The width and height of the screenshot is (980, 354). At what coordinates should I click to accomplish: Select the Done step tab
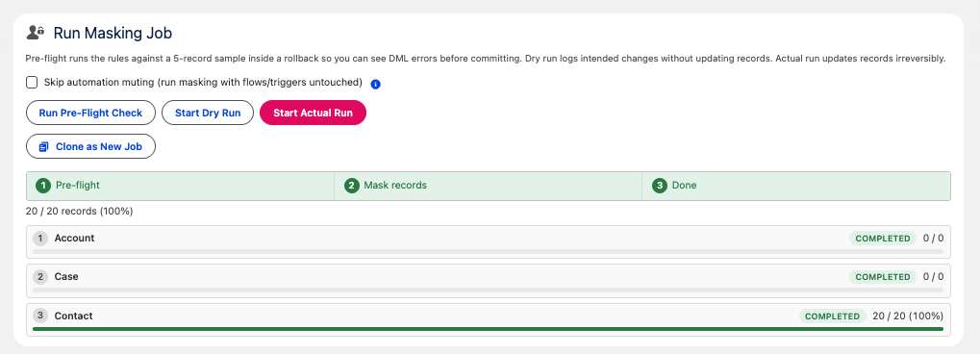coord(796,186)
